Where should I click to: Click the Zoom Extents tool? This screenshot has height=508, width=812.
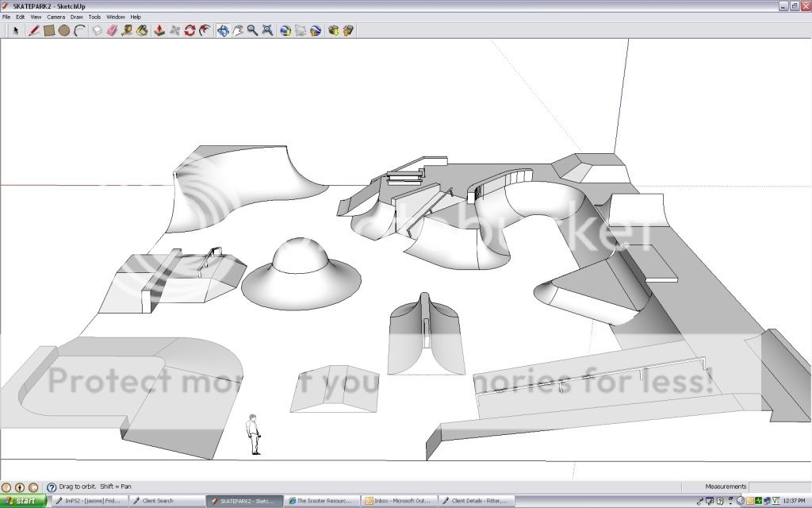(x=268, y=31)
